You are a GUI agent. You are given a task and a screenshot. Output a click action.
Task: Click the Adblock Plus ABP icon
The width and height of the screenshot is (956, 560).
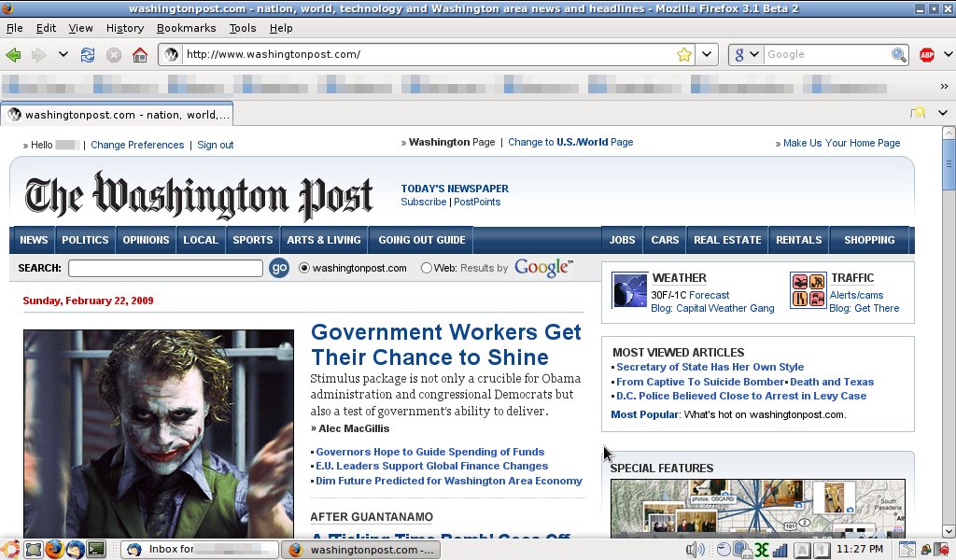[926, 55]
